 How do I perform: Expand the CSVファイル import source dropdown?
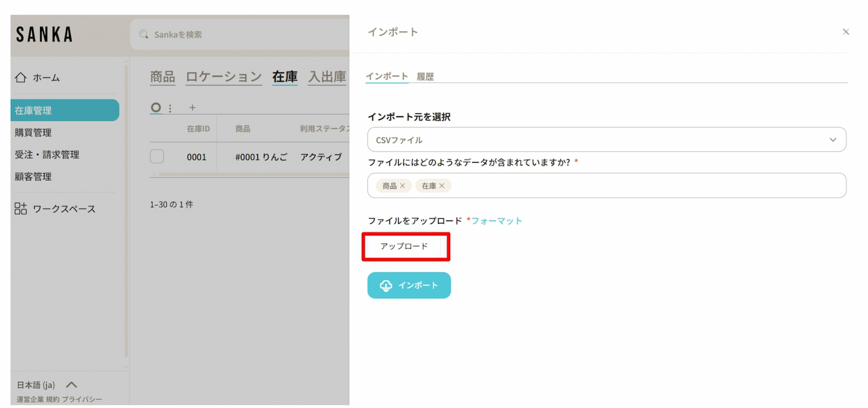[x=606, y=139]
